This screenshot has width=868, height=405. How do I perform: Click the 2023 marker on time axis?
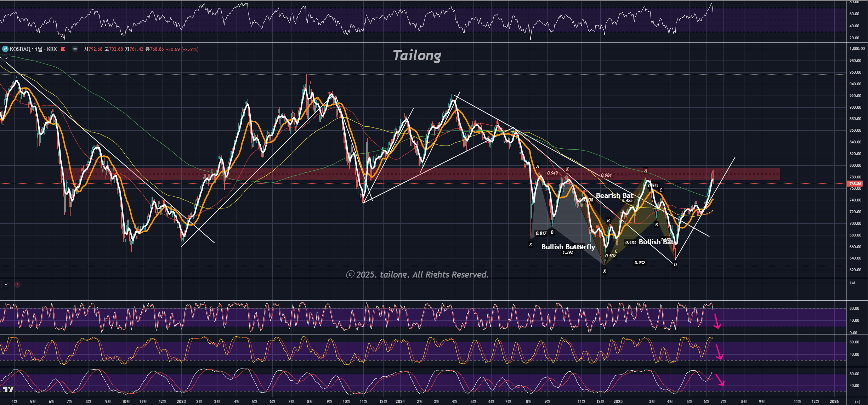pos(181,401)
